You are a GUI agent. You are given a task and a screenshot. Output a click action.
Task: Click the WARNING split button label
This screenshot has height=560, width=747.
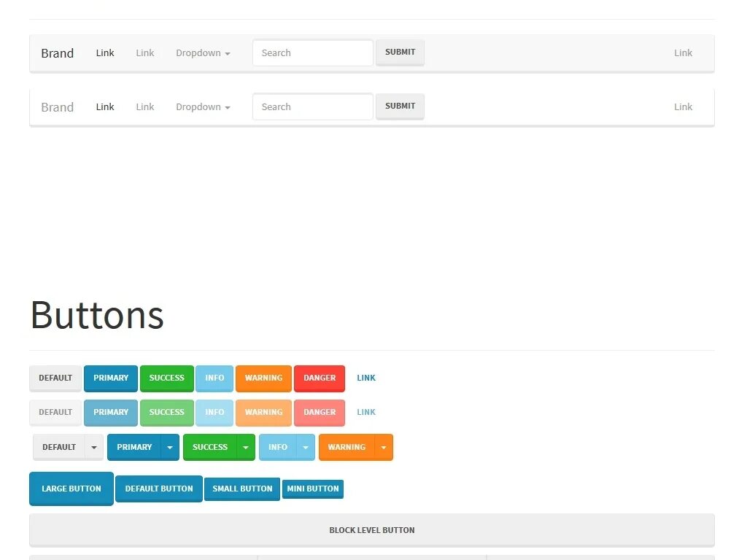click(347, 447)
